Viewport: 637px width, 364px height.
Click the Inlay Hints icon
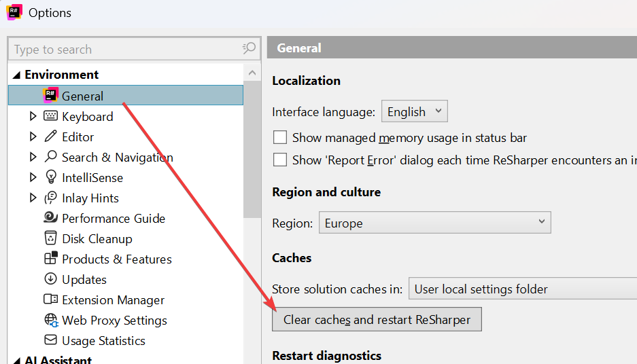click(50, 198)
